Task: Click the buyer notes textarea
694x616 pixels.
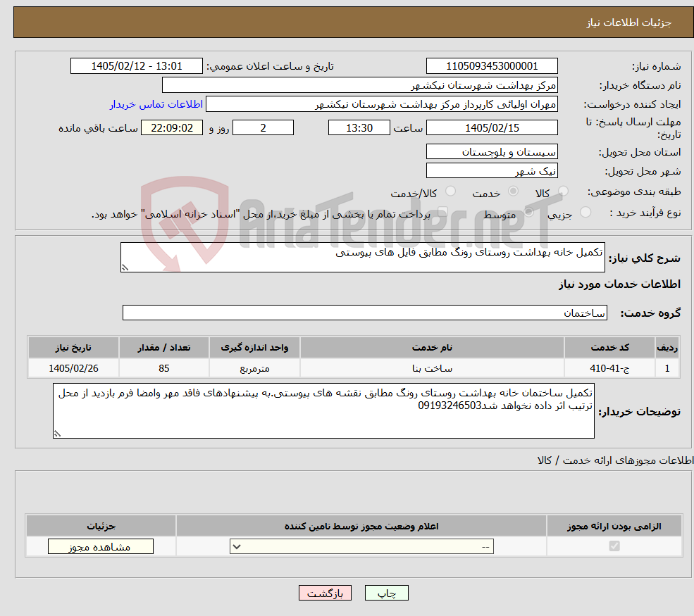Action: tap(323, 411)
